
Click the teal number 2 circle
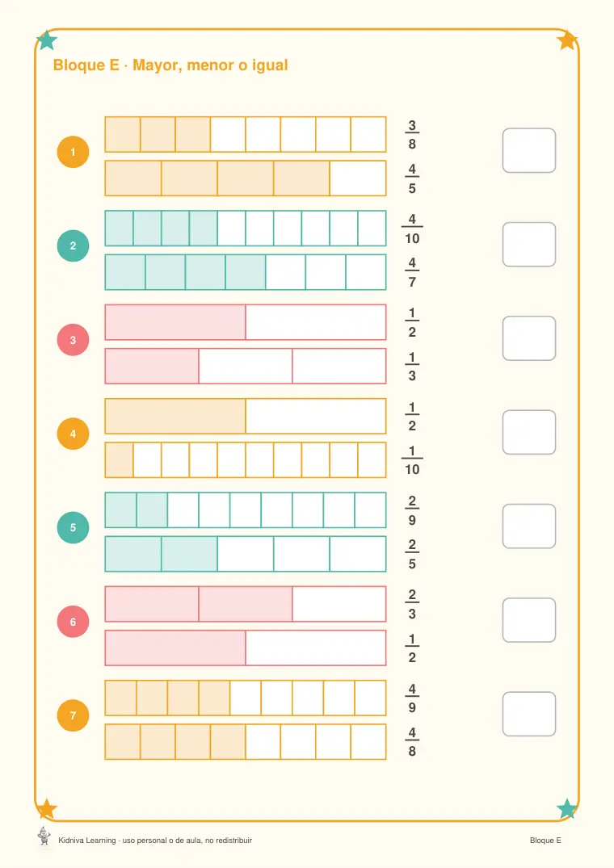pyautogui.click(x=73, y=245)
